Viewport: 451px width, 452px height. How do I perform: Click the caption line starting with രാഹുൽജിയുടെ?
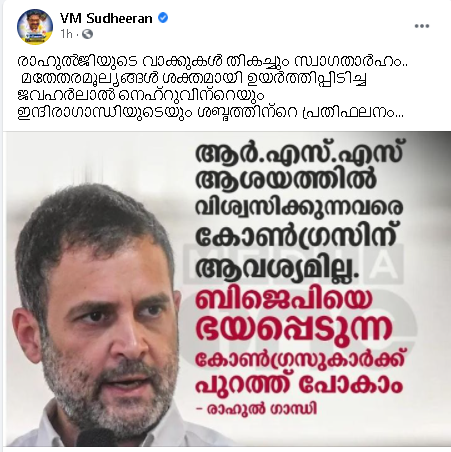(213, 62)
